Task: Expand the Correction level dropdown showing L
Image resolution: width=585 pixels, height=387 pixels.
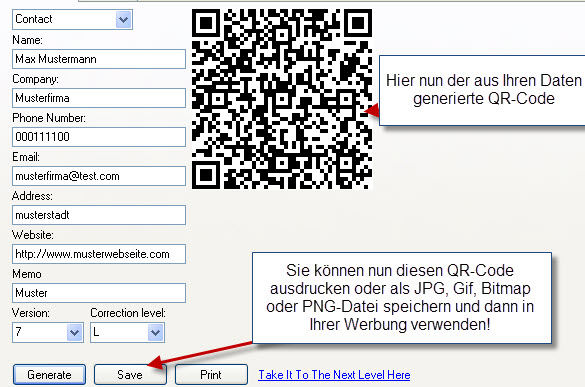Action: [127, 332]
